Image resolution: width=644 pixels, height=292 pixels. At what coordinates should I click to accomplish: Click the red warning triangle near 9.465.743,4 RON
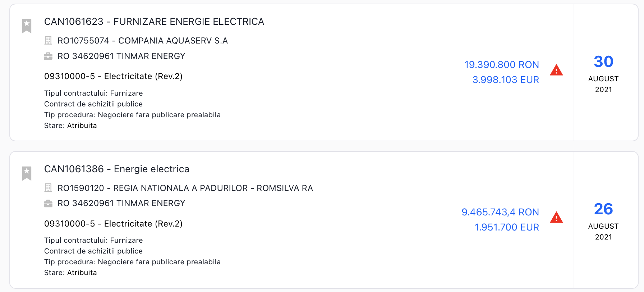point(556,218)
